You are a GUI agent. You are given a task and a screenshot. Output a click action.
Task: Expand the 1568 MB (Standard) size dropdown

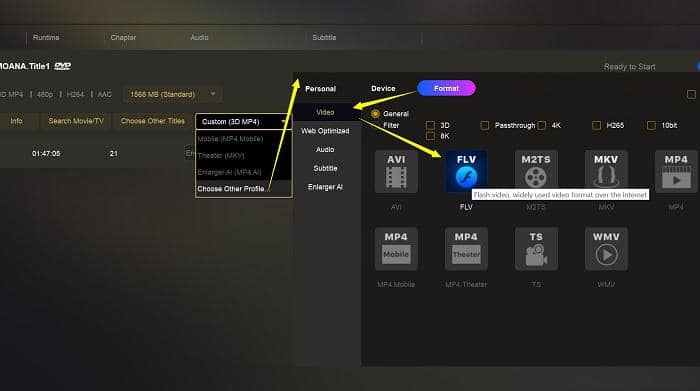[173, 94]
